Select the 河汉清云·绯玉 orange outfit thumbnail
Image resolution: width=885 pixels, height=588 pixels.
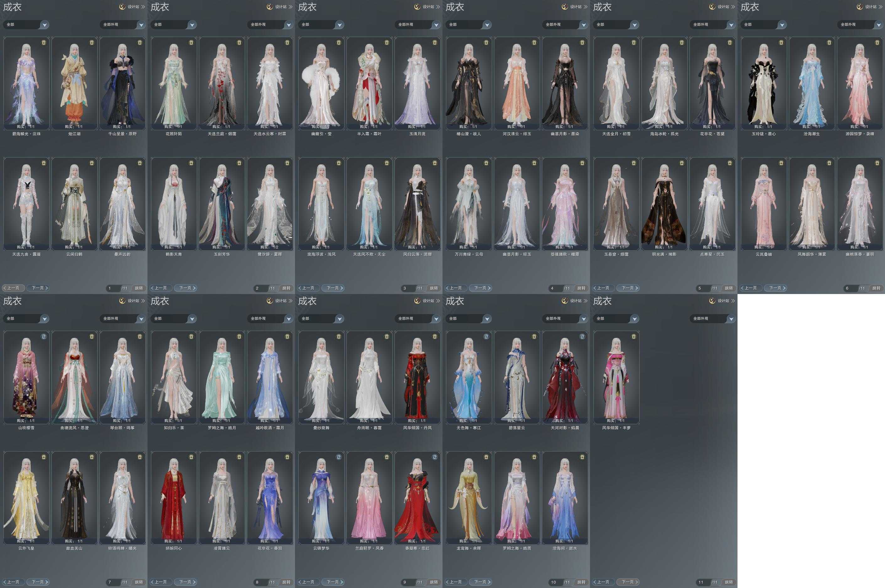tap(517, 84)
